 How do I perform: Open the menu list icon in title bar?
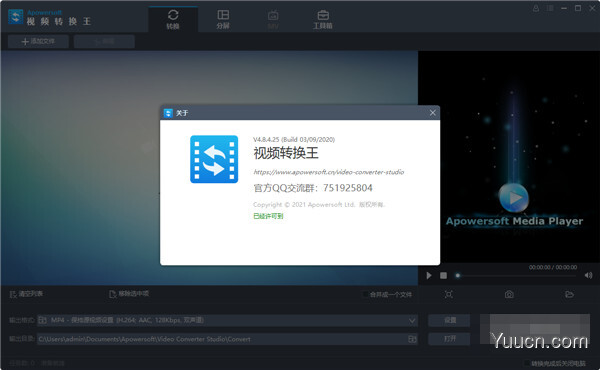tap(550, 8)
